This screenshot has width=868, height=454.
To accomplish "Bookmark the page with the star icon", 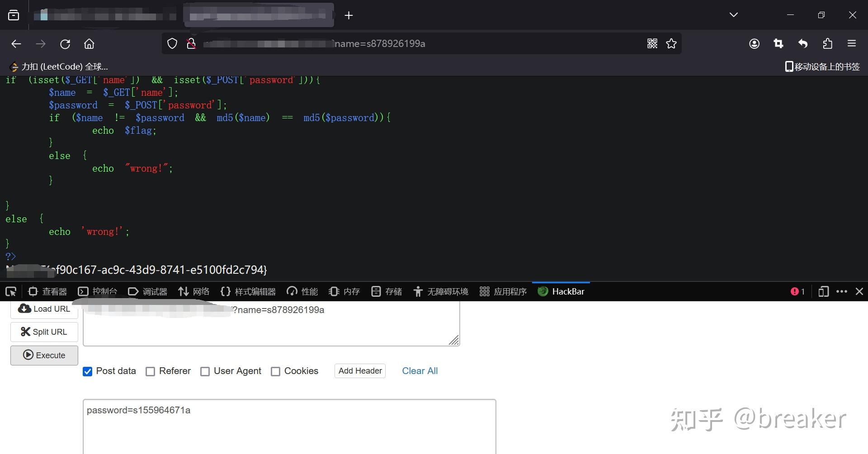I will click(671, 43).
